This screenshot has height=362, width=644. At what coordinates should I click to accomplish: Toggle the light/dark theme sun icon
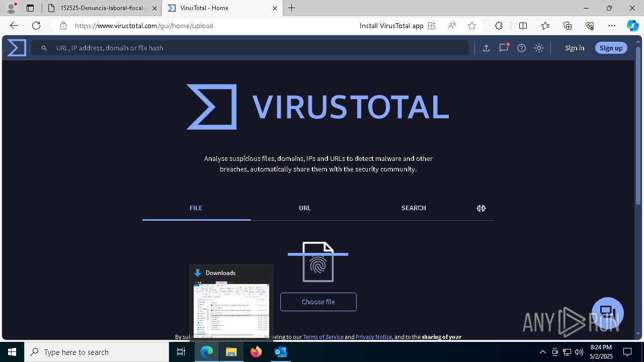[539, 48]
